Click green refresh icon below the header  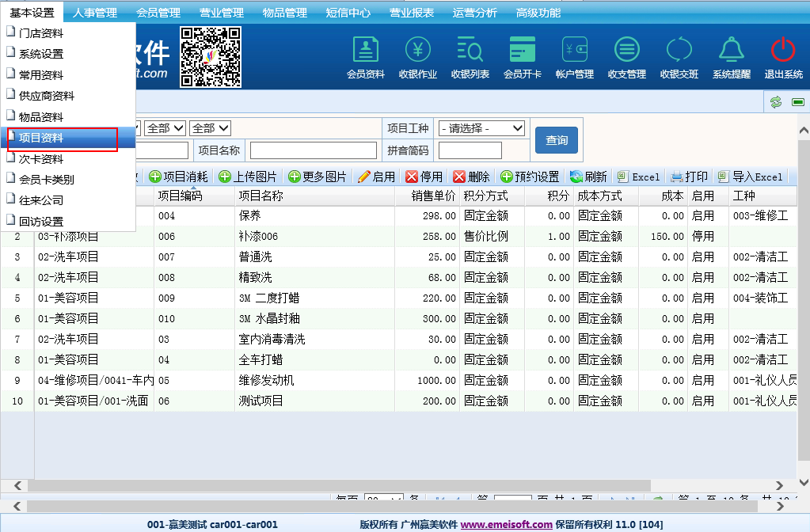[776, 102]
